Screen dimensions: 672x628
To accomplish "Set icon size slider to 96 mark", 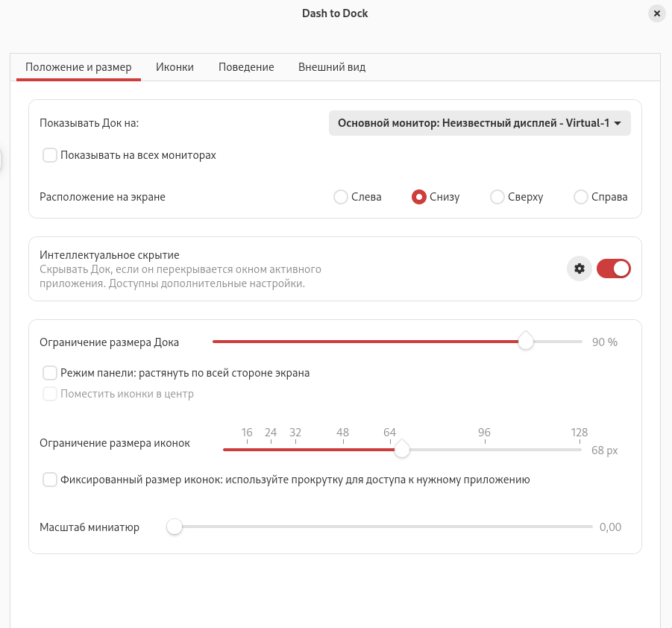I will click(484, 449).
